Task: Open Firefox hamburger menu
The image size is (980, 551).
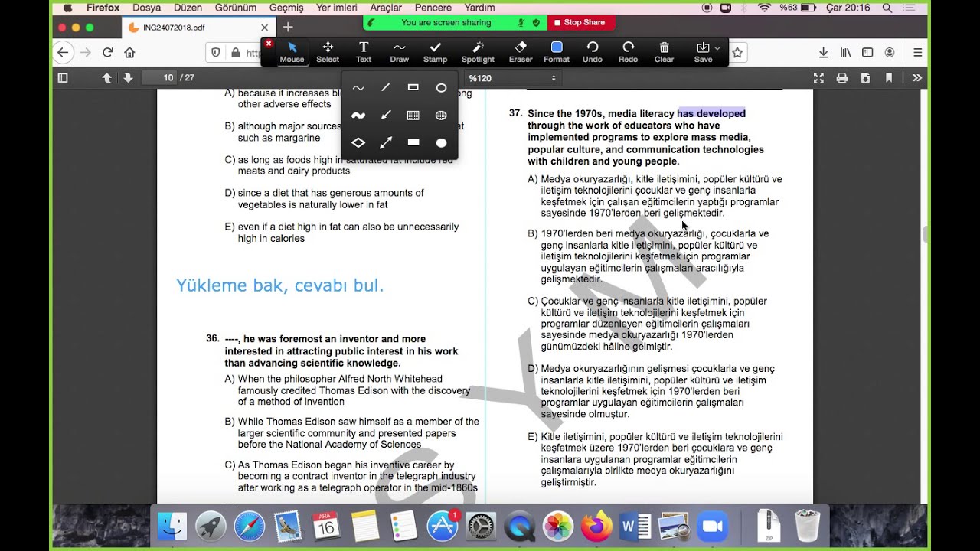Action: tap(917, 53)
